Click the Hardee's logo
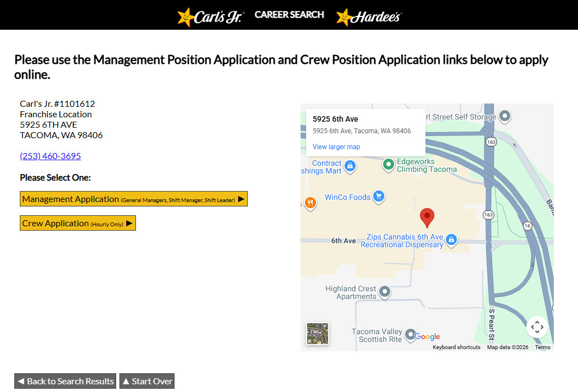 pyautogui.click(x=369, y=17)
